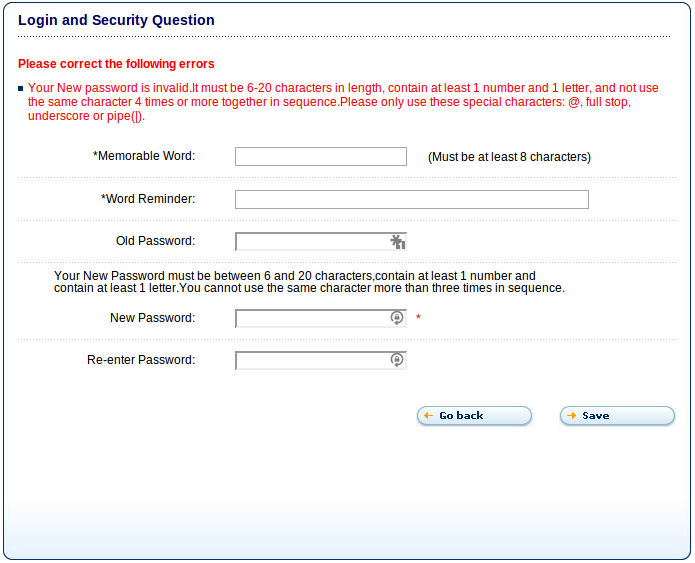The height and width of the screenshot is (563, 695).
Task: Click the "*Word Reminder:" label
Action: coord(148,199)
